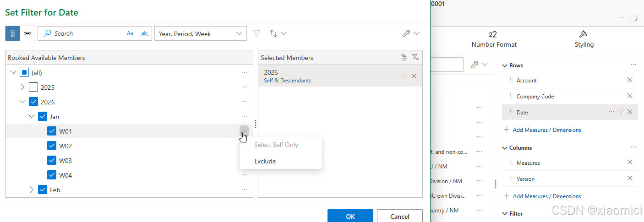This screenshot has width=644, height=222.
Task: Click the paste members clipboard icon
Action: [x=403, y=57]
